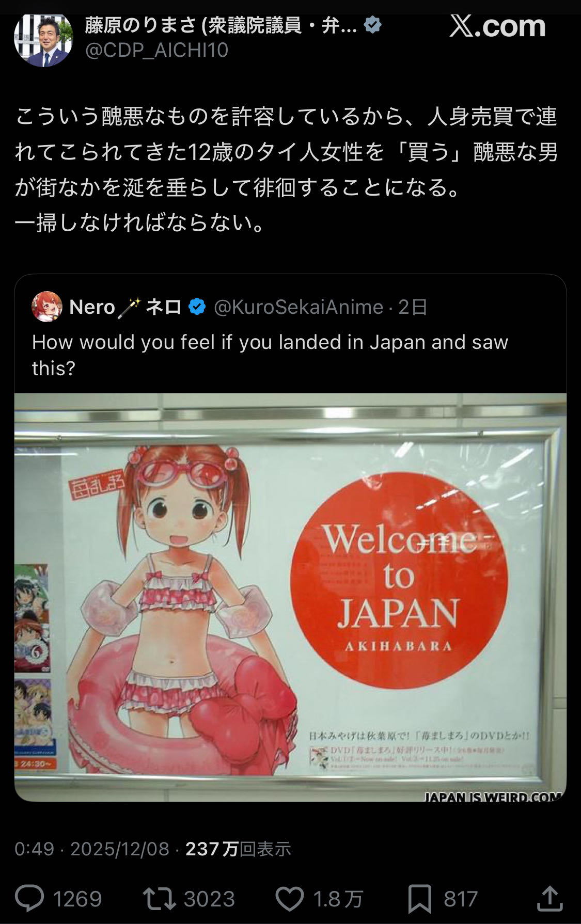This screenshot has width=581, height=924.
Task: Tap the 3023 reposts count
Action: click(x=209, y=899)
